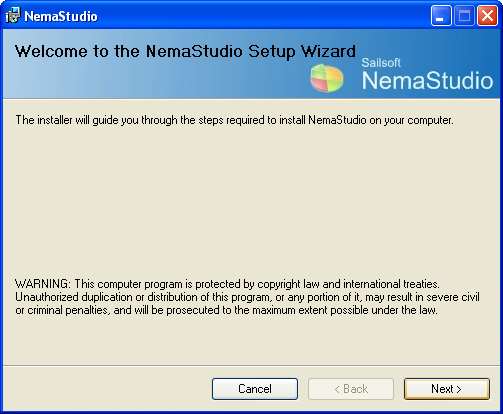Click the empty area of dialog body

(x=251, y=200)
